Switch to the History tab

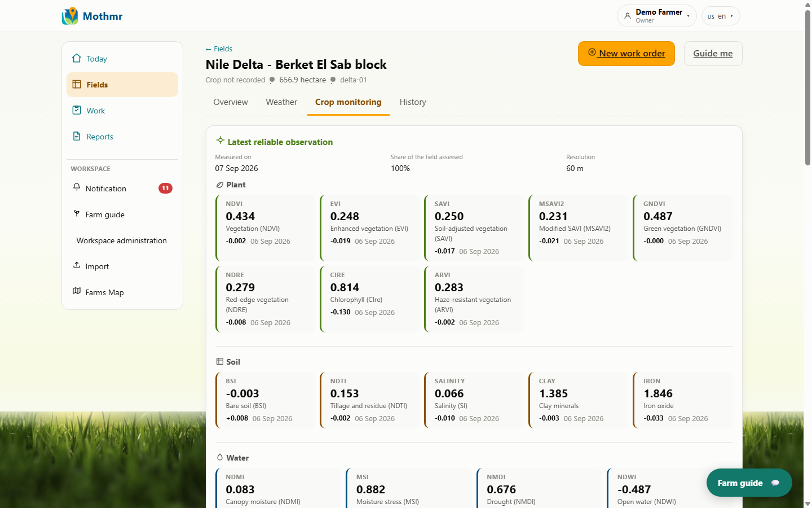click(413, 102)
